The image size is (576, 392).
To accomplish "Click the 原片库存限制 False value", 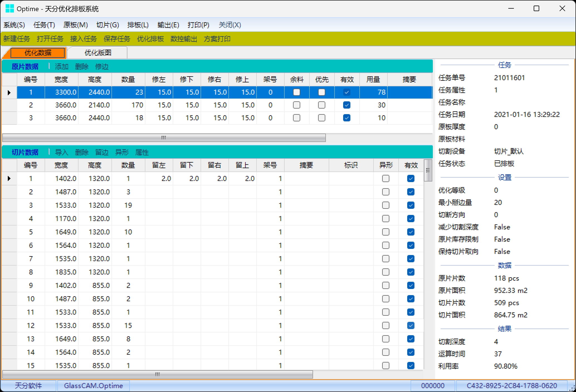I will (502, 239).
